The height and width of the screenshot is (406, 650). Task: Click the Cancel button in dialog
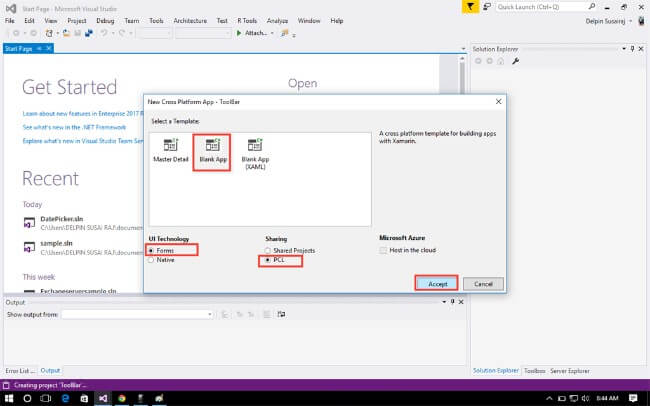[483, 284]
